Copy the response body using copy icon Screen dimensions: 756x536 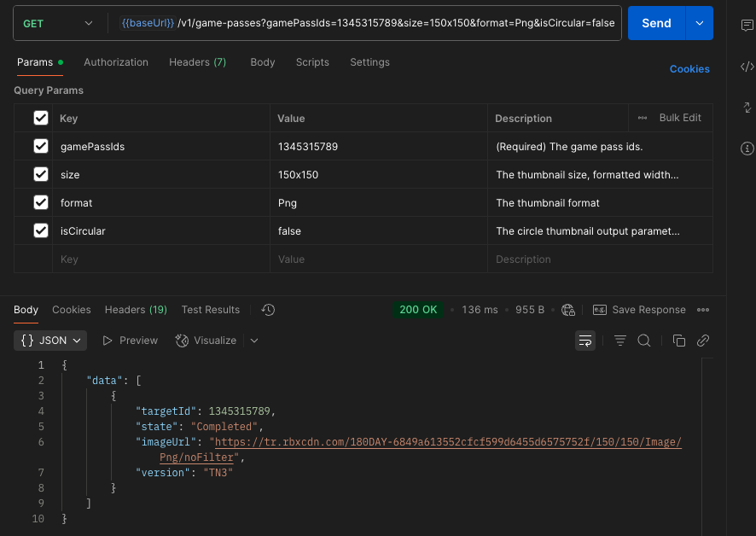(678, 340)
